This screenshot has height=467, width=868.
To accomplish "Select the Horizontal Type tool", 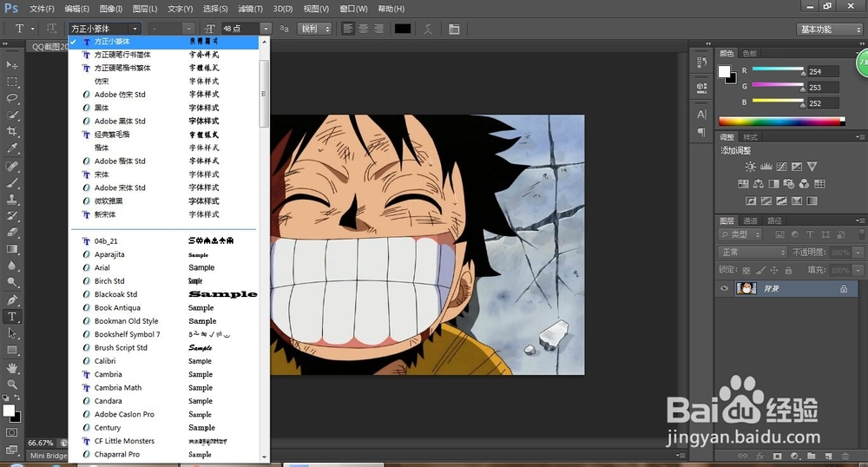I will 11,317.
